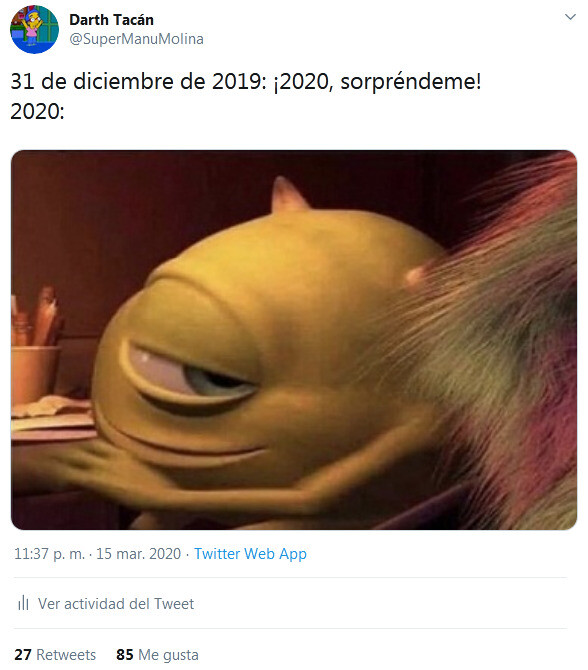Open the Twitter Web App source link
Screen dimensions: 588x670
[250, 554]
